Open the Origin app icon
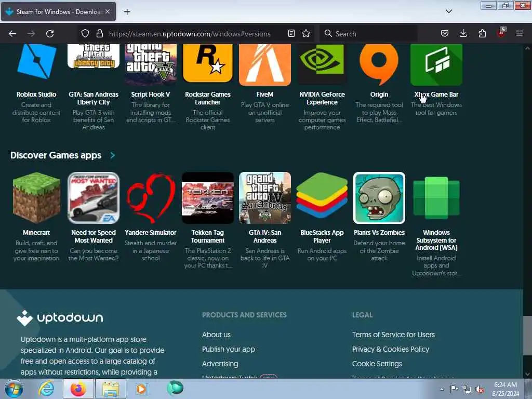532x399 pixels. click(x=379, y=64)
